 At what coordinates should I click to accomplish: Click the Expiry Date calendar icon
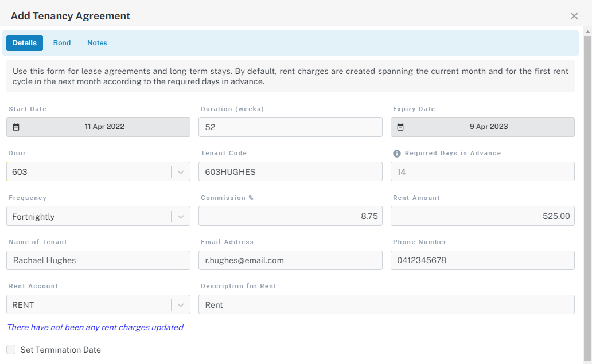click(x=400, y=127)
